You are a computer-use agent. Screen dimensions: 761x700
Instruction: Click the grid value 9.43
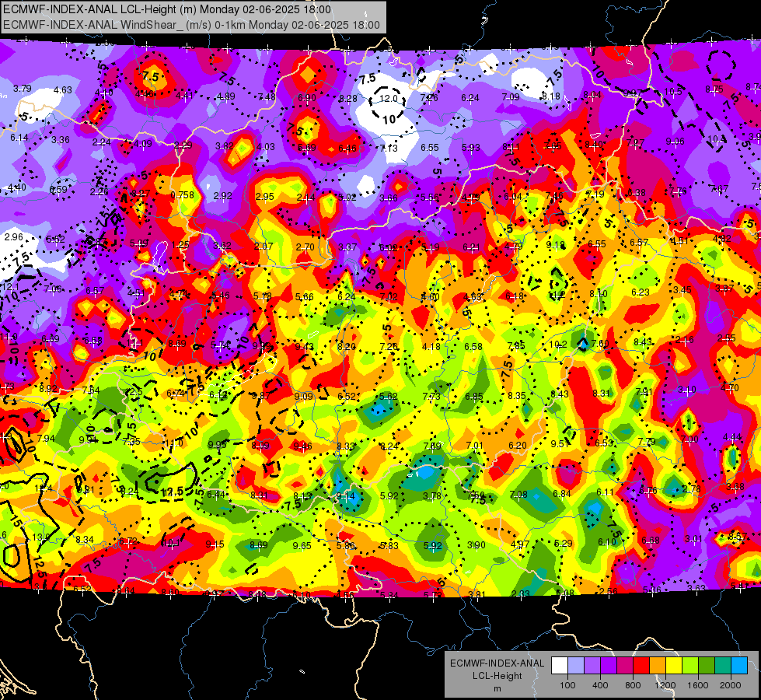pos(304,346)
